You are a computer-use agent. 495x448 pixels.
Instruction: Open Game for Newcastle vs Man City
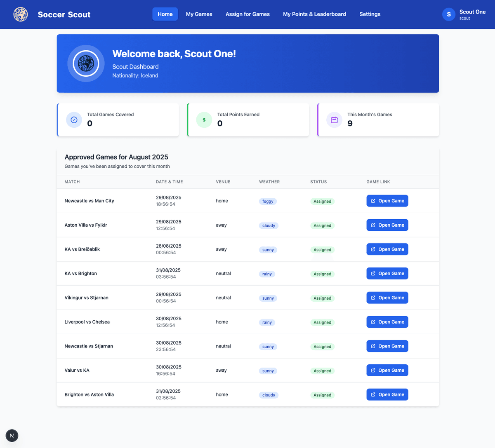click(387, 201)
